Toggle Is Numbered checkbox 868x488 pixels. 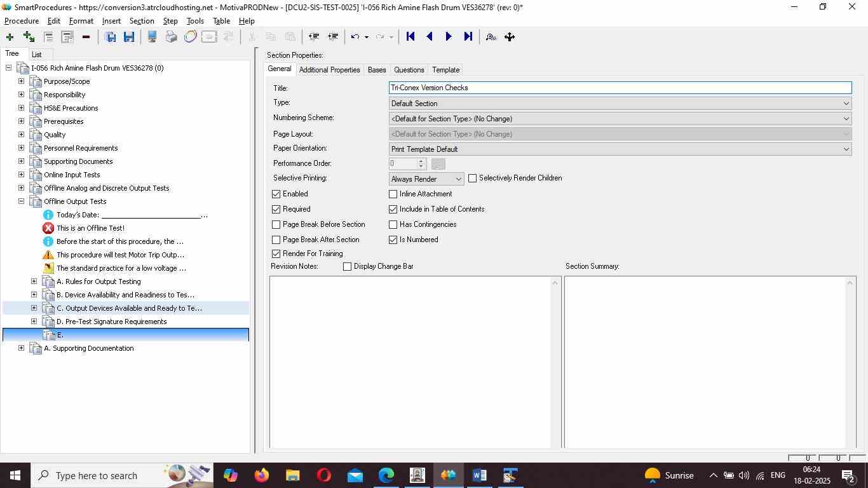[393, 240]
